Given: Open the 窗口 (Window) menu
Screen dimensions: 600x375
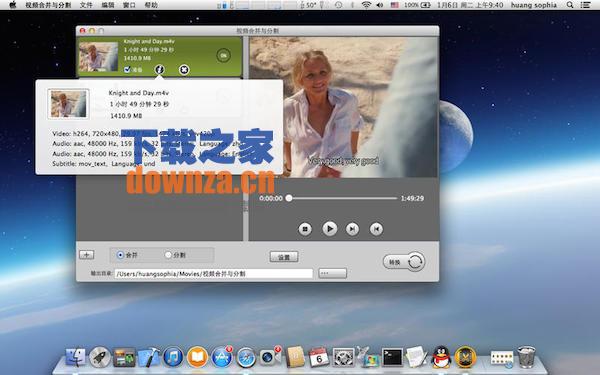Looking at the screenshot, I should (129, 5).
